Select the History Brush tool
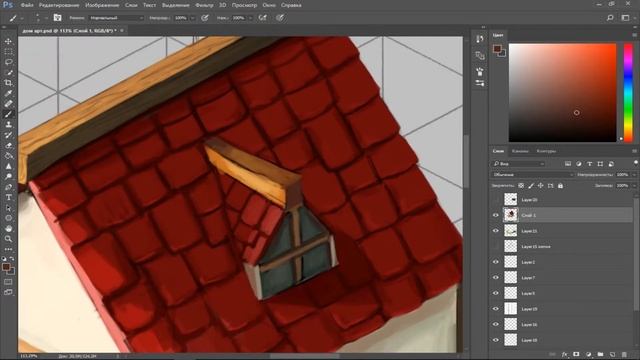 [x=8, y=135]
